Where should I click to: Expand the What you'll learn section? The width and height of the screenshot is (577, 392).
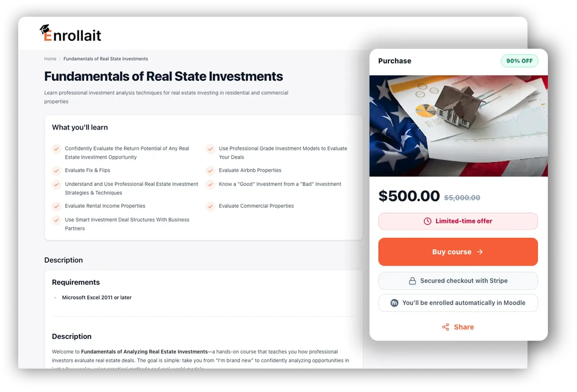(80, 127)
